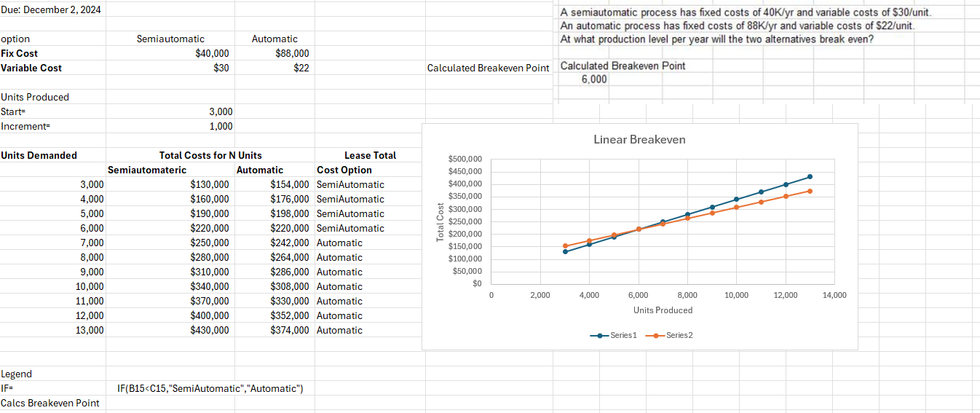Select the 'Total Costs for N Units' header
Image resolution: width=980 pixels, height=413 pixels.
tap(210, 155)
